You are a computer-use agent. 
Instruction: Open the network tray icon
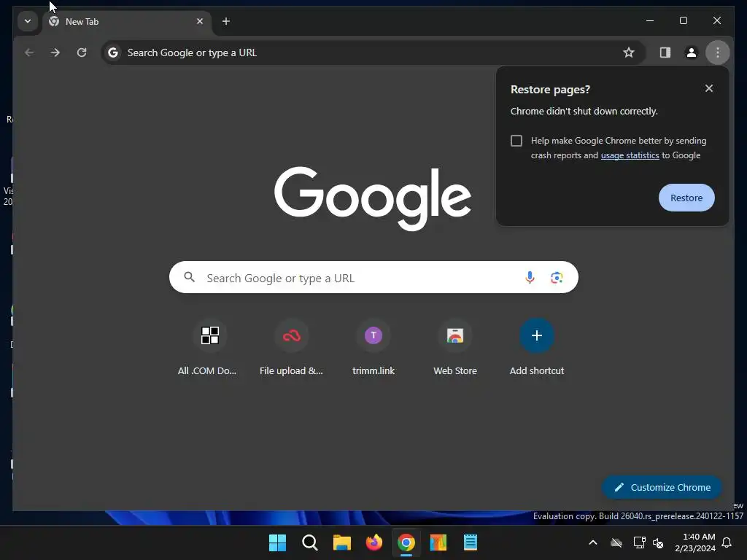(639, 542)
